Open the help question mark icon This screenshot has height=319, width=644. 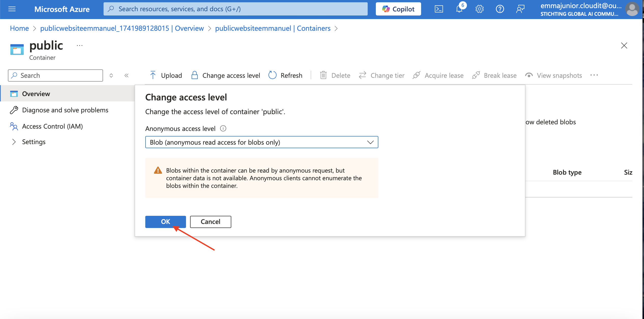(x=500, y=9)
